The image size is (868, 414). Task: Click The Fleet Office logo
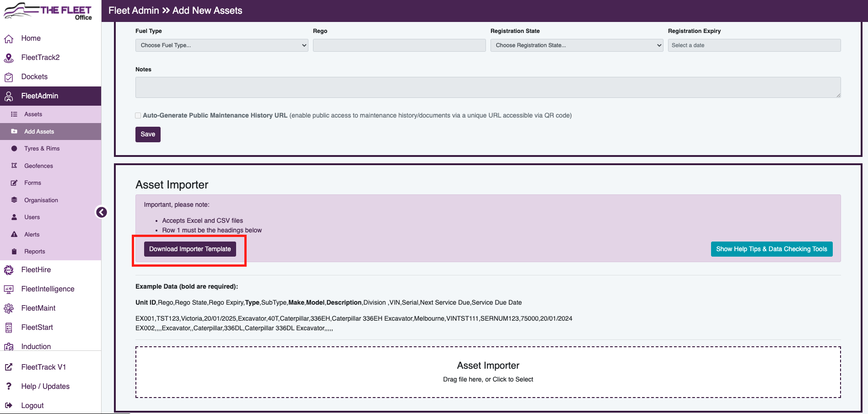coord(48,11)
